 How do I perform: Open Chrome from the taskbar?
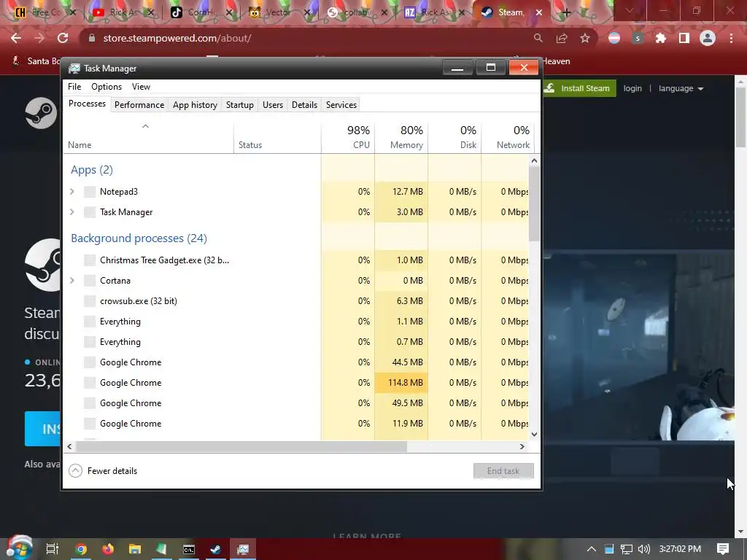(x=81, y=549)
